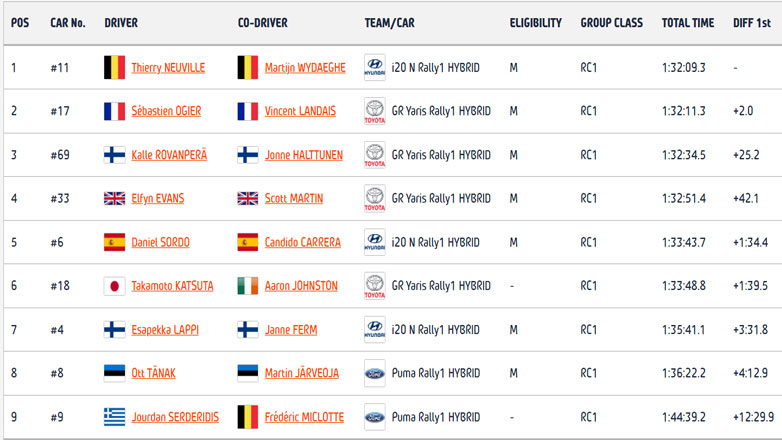Click the Belgian flag beside Thierry Neuville
782x440 pixels.
point(115,67)
